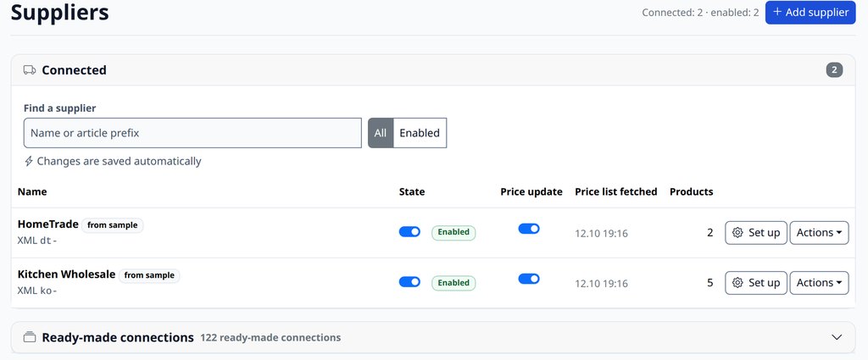Toggle Kitchen Wholesale's State switch
The width and height of the screenshot is (868, 360).
[x=409, y=282]
